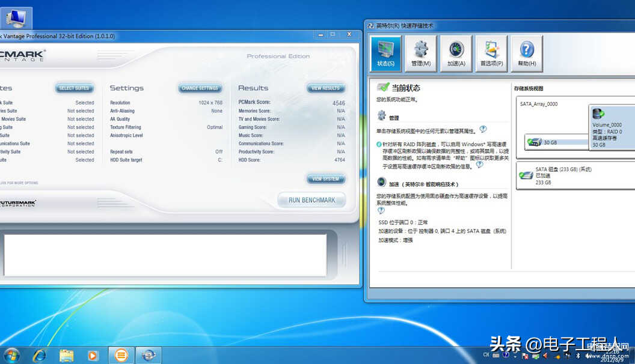
Task: Click the Computer desktop icon
Action: click(16, 18)
